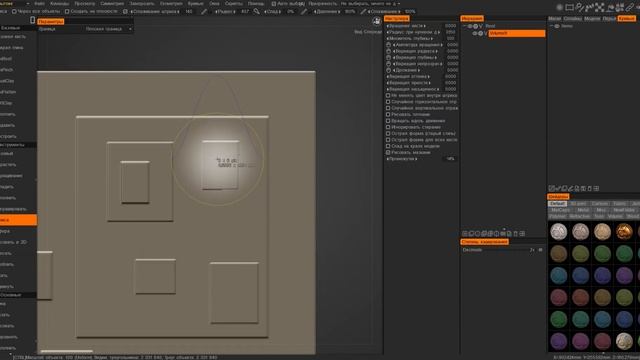Enable Игнорировать стирание option
Screen dimensions: 640x360
pyautogui.click(x=388, y=127)
